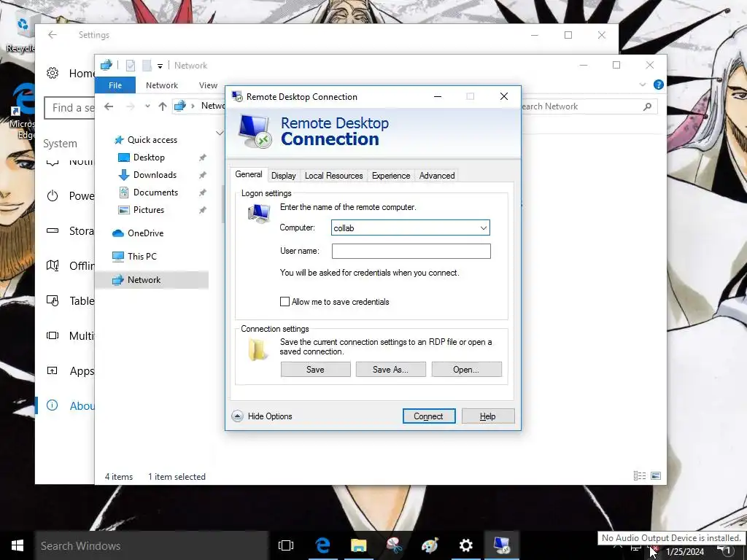Click the Tablet mode icon in Settings
747x560 pixels.
tap(53, 300)
